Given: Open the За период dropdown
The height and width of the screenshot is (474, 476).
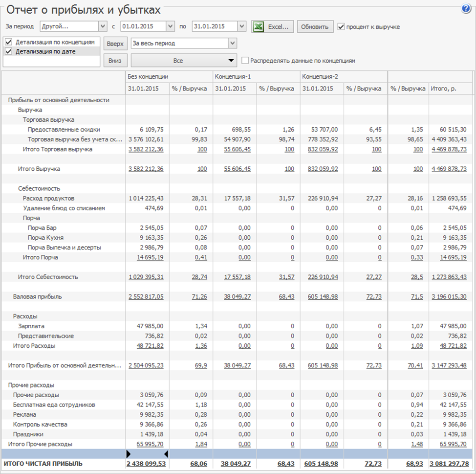Looking at the screenshot, I should click(103, 26).
